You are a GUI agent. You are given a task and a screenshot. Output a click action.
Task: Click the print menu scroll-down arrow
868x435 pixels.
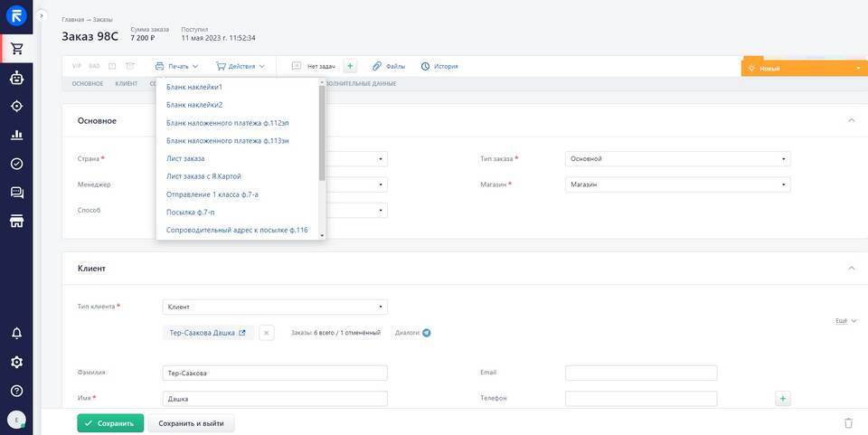click(322, 236)
